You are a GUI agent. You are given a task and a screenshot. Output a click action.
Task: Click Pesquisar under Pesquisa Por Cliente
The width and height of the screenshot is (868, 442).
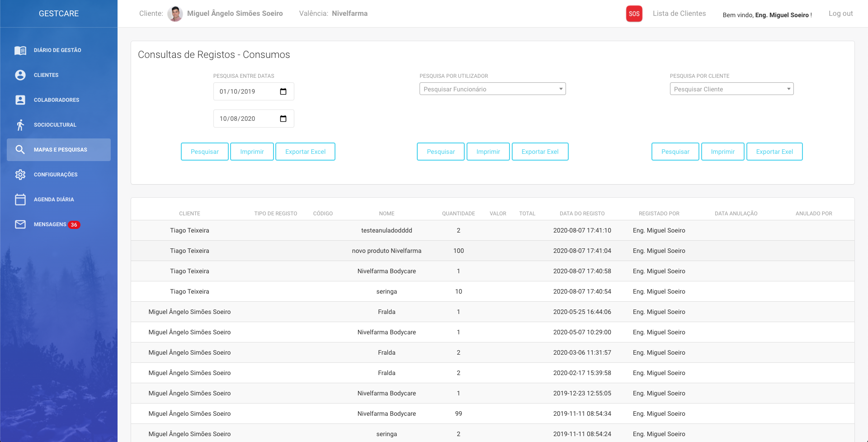[x=675, y=152]
